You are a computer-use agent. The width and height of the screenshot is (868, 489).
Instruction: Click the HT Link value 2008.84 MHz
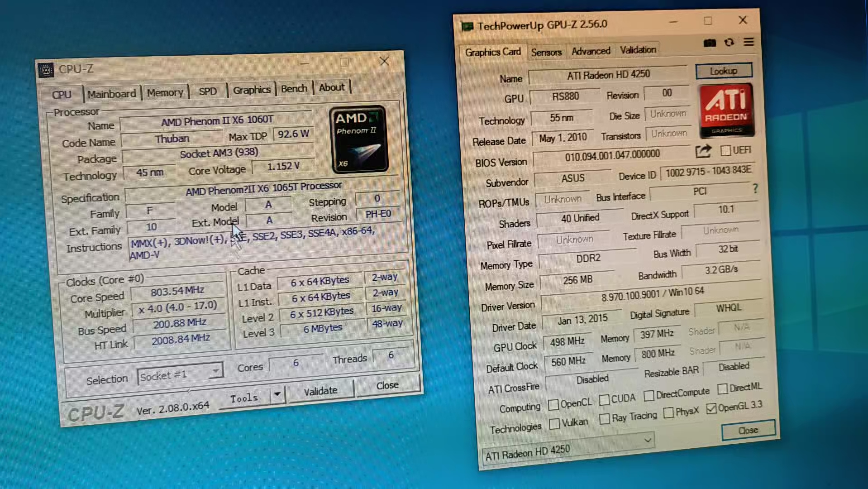181,340
